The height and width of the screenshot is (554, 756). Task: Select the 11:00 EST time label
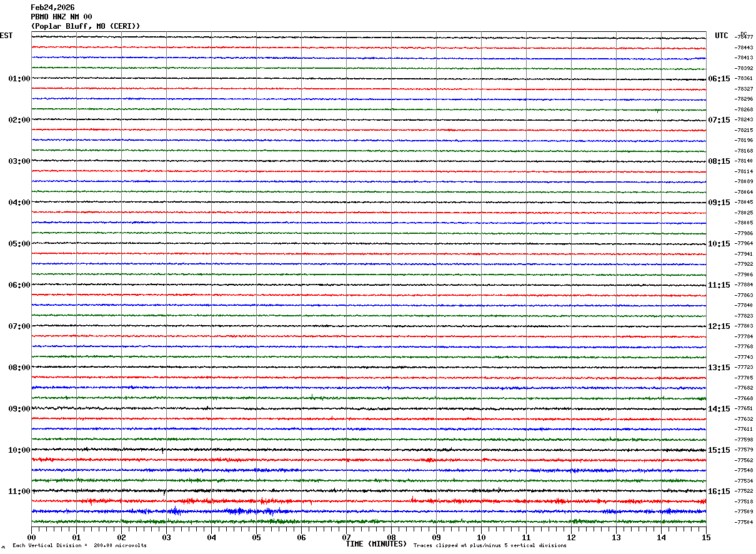[19, 491]
